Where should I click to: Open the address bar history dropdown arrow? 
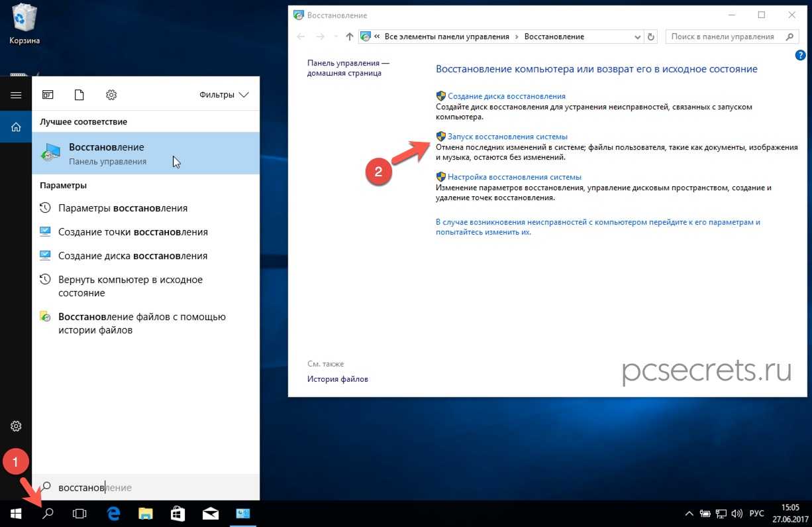tap(637, 37)
